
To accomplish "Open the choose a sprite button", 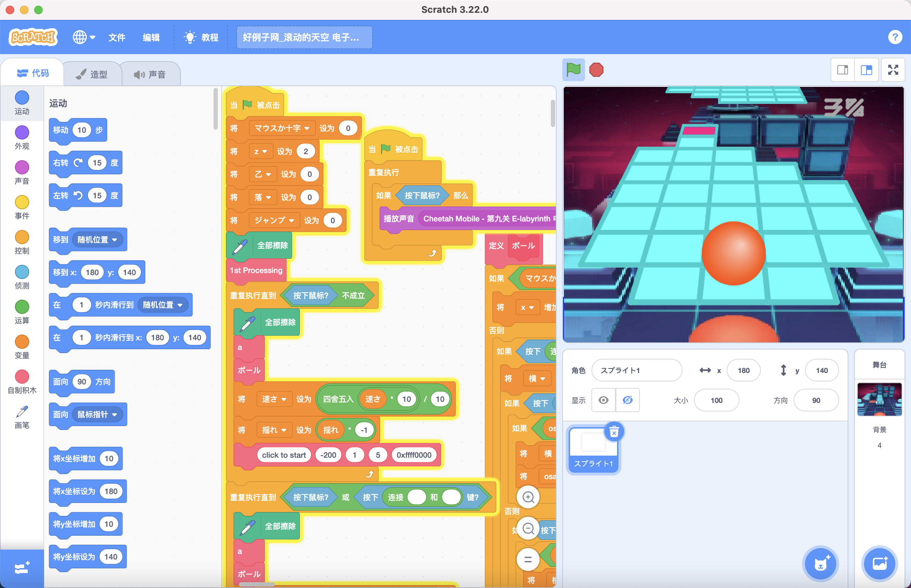I will point(820,563).
